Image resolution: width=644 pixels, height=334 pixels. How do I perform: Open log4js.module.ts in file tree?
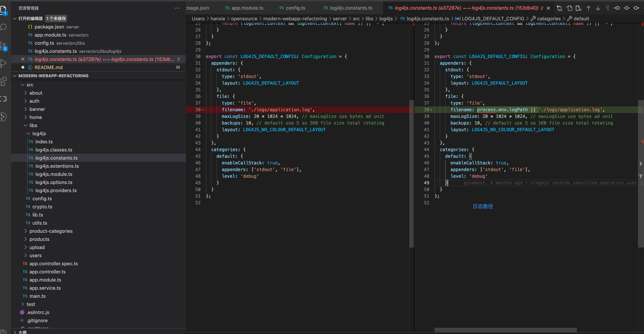pyautogui.click(x=54, y=174)
